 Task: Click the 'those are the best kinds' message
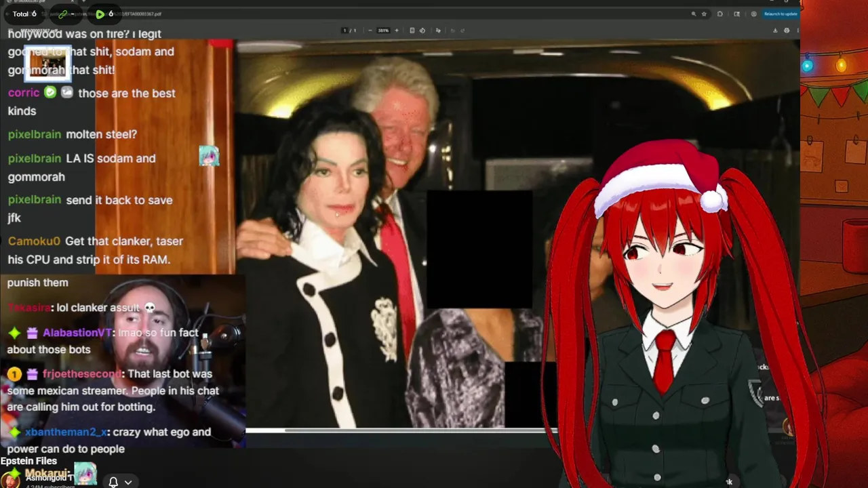click(x=92, y=102)
